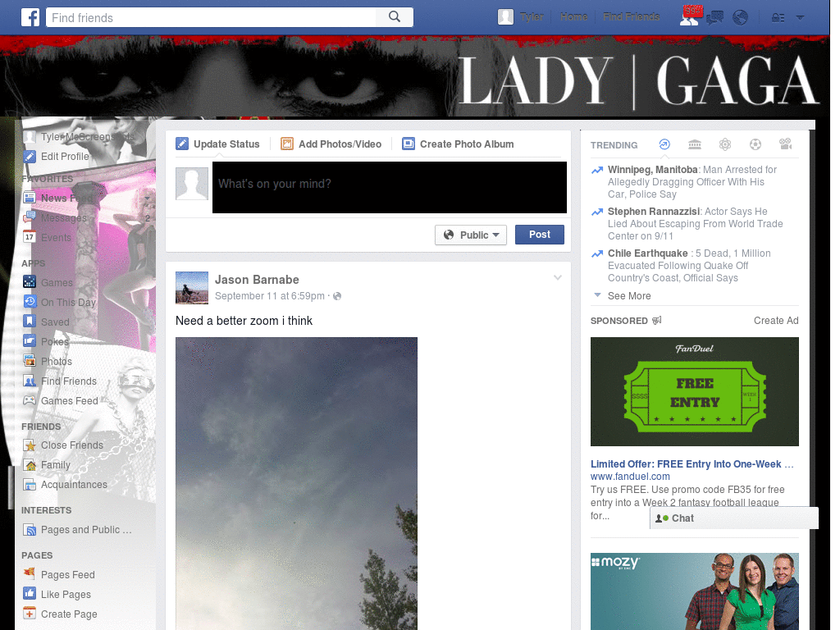840x630 pixels.
Task: Open the Public privacy selector for your post
Action: 470,235
